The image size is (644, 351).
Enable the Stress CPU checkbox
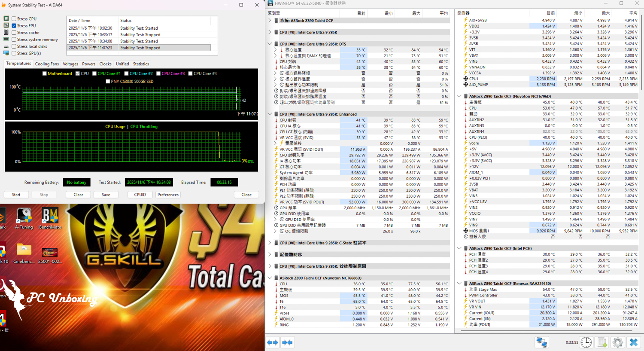[14, 19]
